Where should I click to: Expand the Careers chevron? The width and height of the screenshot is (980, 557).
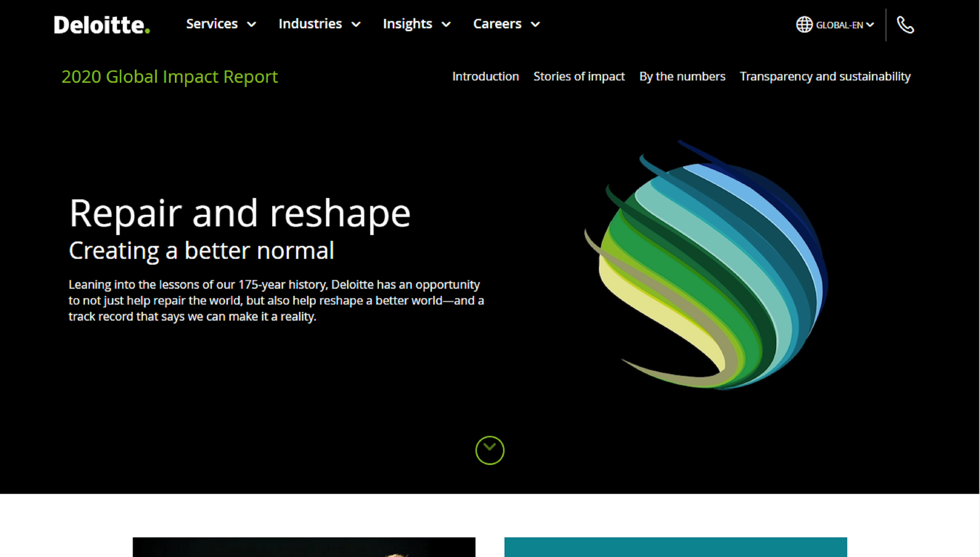point(535,24)
